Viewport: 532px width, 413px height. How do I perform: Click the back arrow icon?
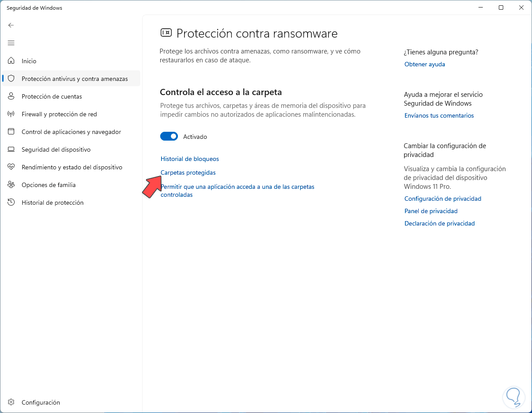coord(11,25)
